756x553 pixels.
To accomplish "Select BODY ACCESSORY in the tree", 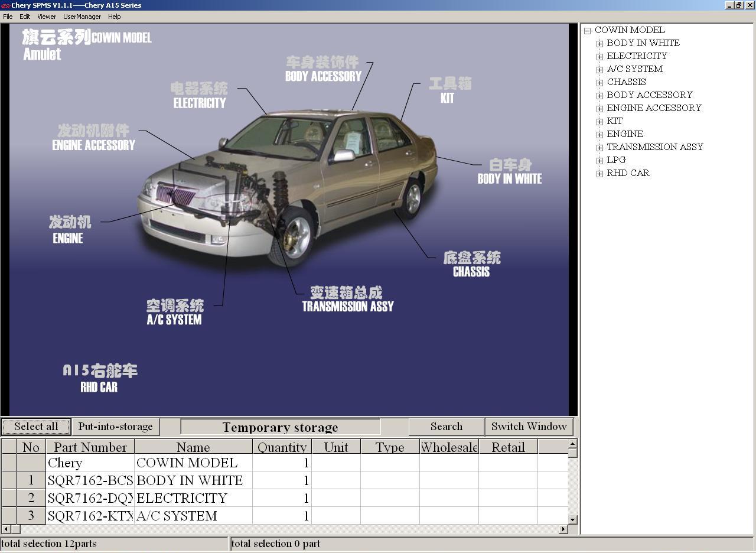I will coord(650,95).
